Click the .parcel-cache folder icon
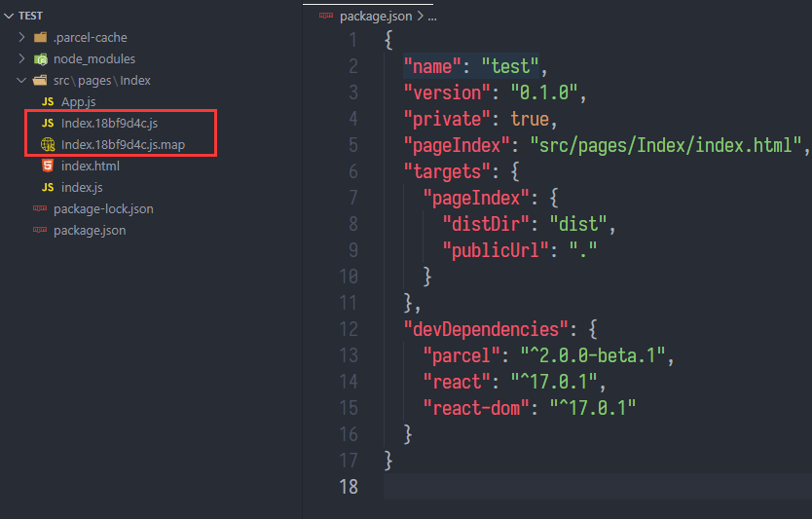The image size is (812, 519). (x=40, y=37)
